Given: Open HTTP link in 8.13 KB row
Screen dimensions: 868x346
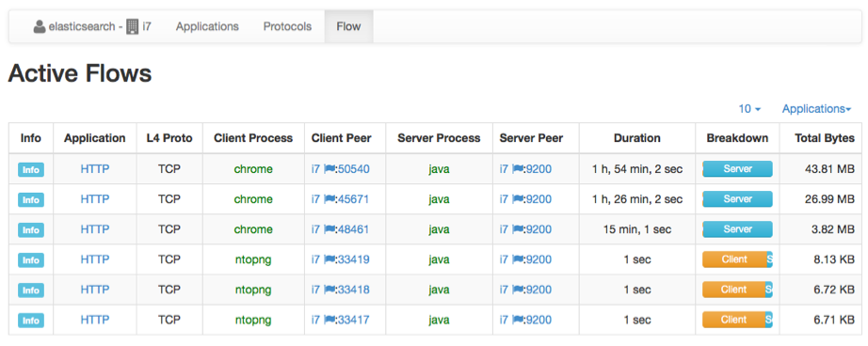Looking at the screenshot, I should (x=95, y=259).
